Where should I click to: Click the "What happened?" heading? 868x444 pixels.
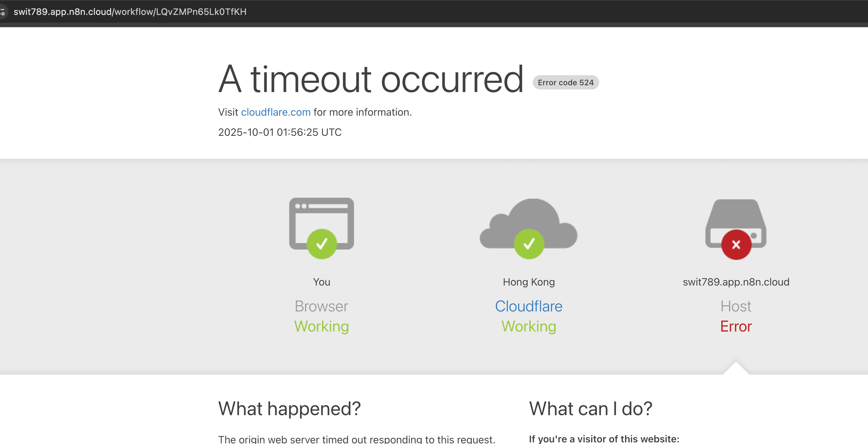point(289,409)
